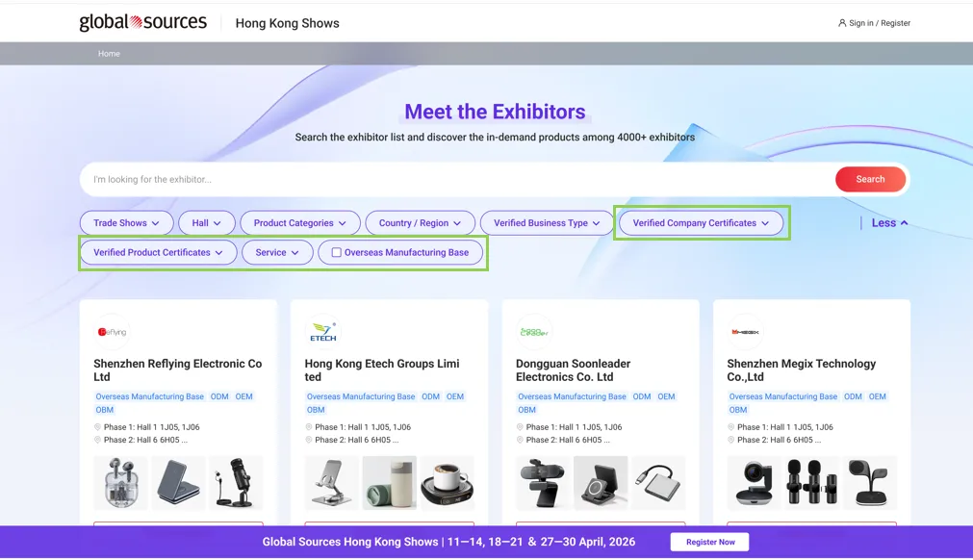Go to Home breadcrumb
The image size is (973, 560).
109,54
